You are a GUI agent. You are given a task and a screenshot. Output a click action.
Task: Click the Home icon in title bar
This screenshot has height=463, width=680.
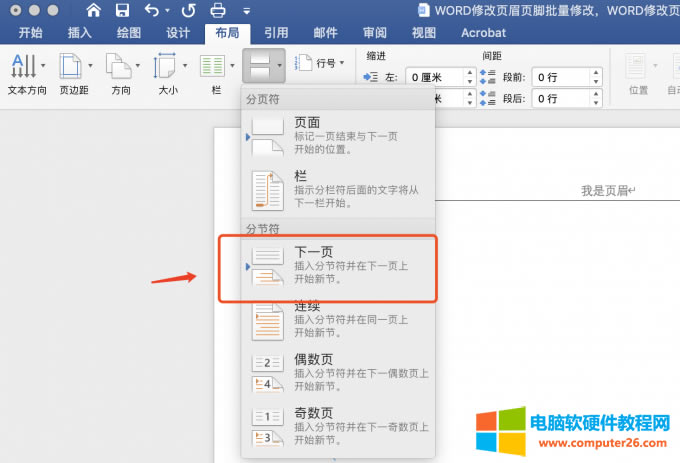coord(93,11)
